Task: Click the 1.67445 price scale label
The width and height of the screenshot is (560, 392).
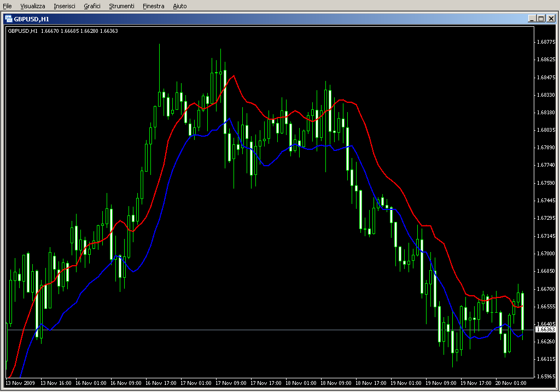Action: [x=546, y=201]
